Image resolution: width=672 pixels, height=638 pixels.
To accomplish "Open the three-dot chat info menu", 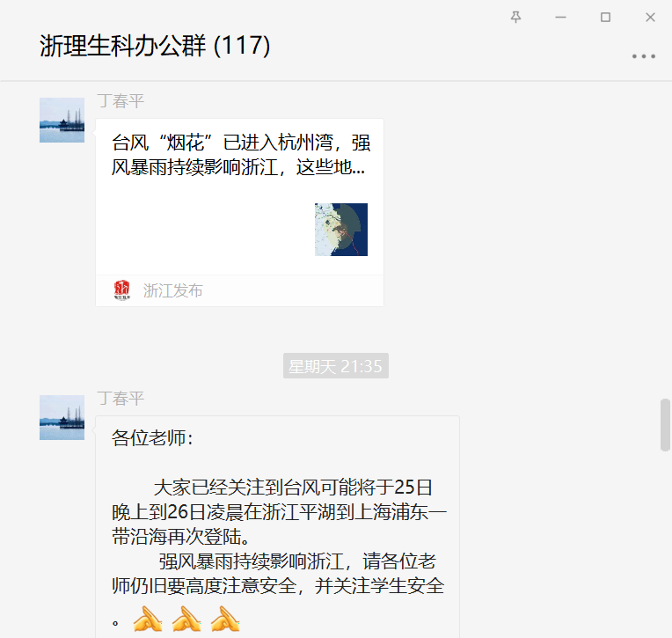I will point(643,56).
